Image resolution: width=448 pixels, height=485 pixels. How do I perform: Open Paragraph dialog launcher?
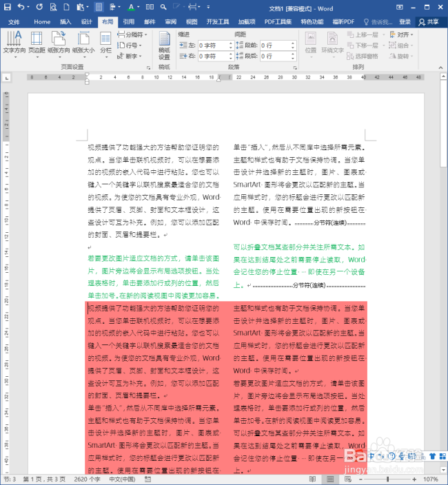coord(295,68)
